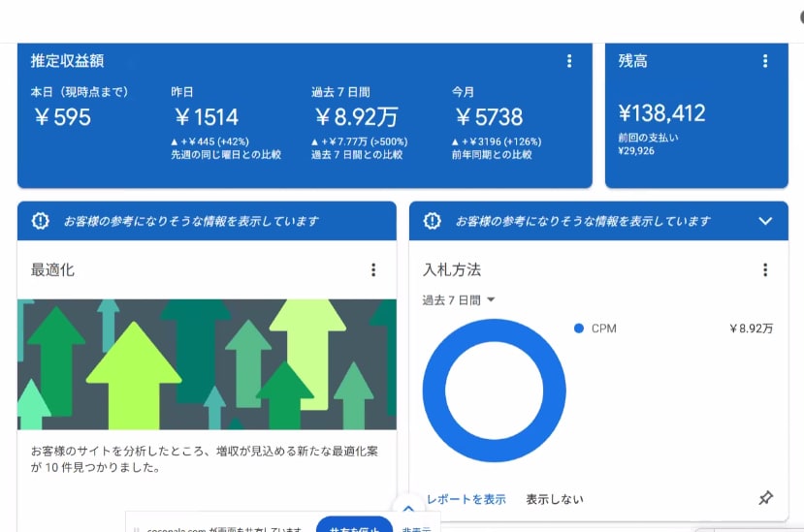Click yesterday's earnings ¥1514
Image resolution: width=804 pixels, height=532 pixels.
[x=207, y=117]
